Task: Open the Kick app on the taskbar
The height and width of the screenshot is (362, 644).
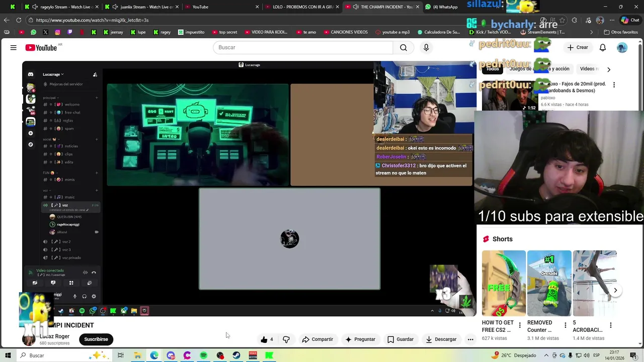Action: 270,355
